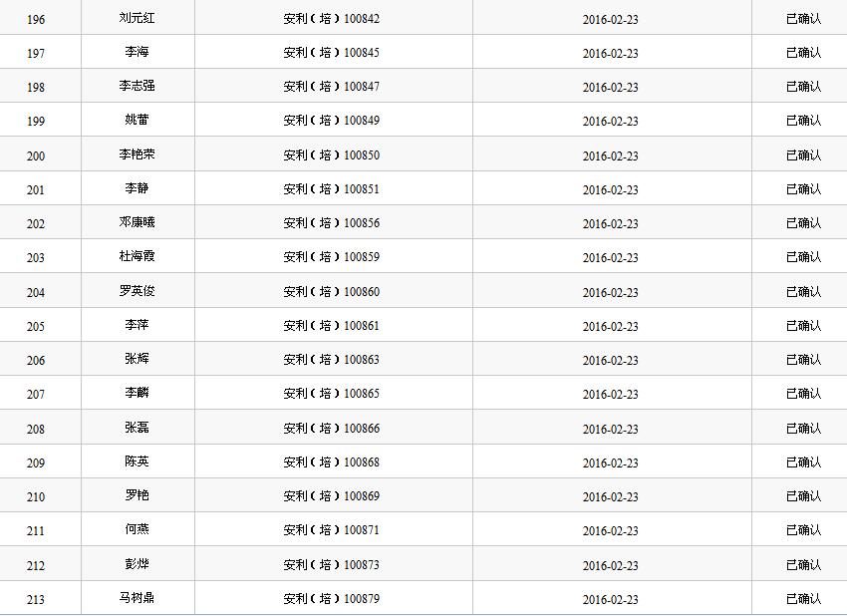The image size is (847, 616).
Task: Click row number 199
Action: click(36, 122)
